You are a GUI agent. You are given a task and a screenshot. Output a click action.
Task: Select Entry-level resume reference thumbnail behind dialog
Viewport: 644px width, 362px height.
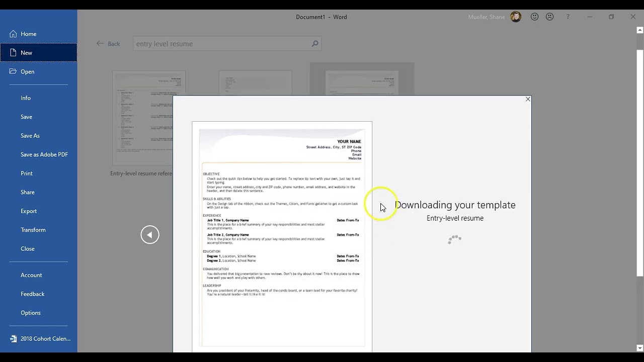click(142, 118)
